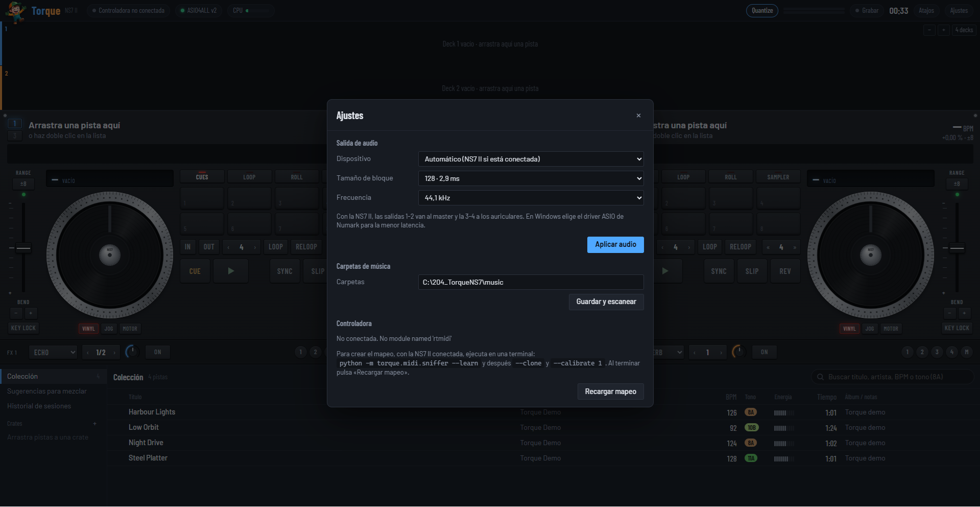The image size is (980, 507).
Task: Toggle the Quantize button
Action: coord(762,11)
